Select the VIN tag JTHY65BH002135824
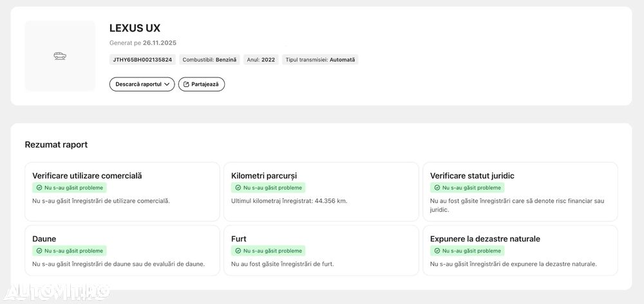The image size is (644, 304). click(x=142, y=60)
